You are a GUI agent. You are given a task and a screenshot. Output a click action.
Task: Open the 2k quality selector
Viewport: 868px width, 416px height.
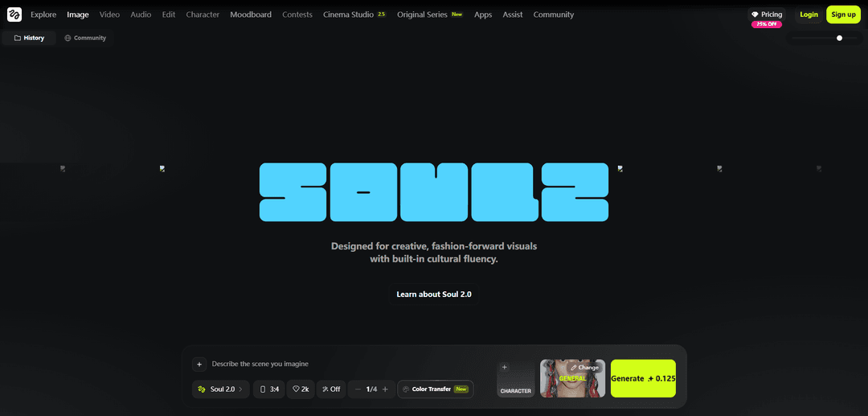tap(301, 389)
